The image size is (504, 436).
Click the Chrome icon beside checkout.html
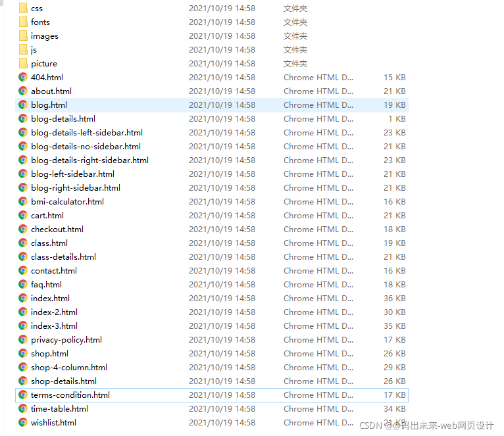[x=23, y=229]
